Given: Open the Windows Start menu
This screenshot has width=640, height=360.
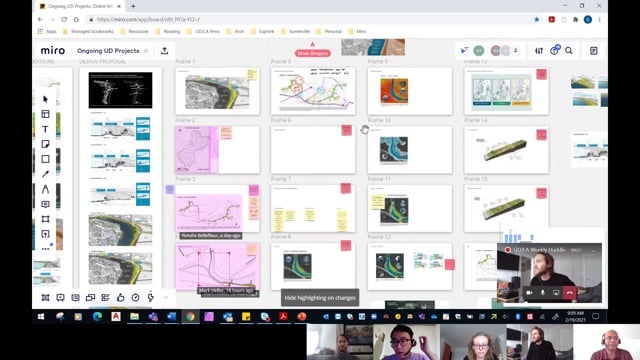Looking at the screenshot, I should point(41,316).
